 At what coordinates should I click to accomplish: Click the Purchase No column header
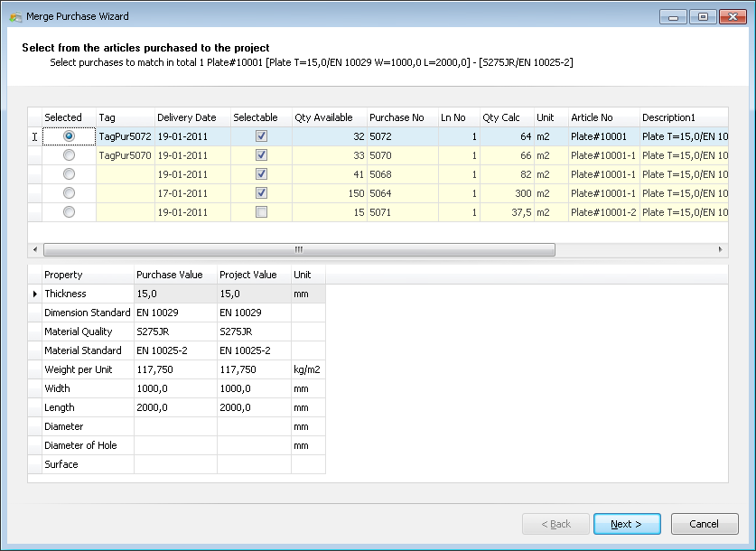point(397,117)
